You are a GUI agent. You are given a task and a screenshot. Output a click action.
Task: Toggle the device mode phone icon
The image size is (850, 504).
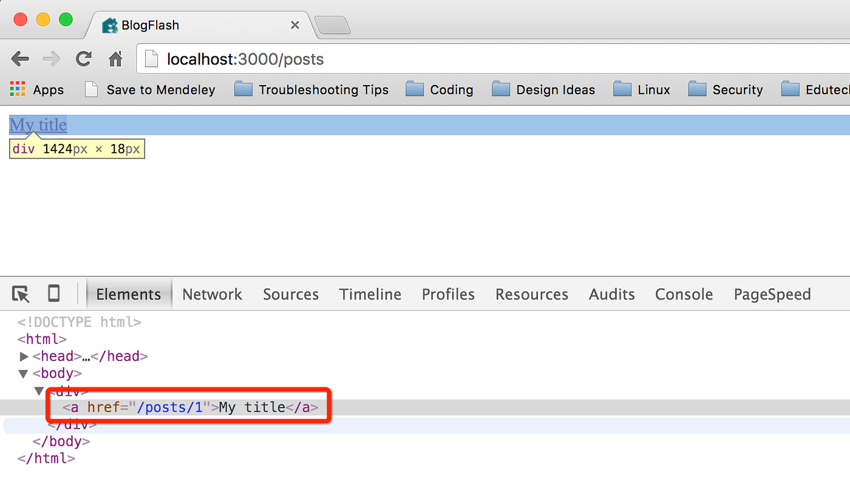(x=53, y=294)
